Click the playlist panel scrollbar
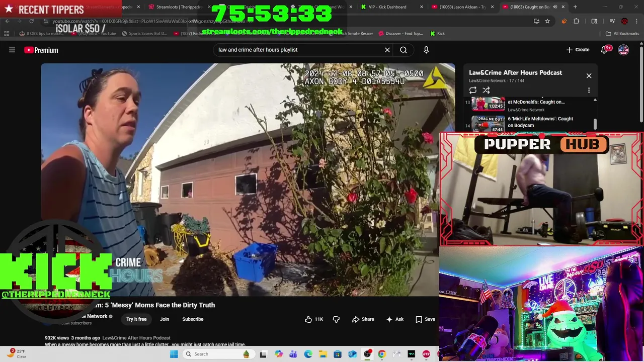 (595, 124)
